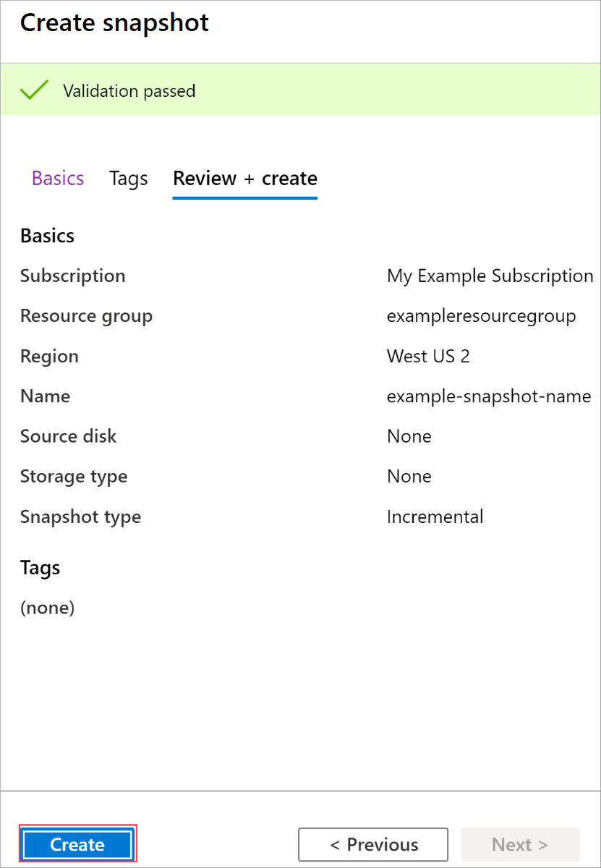This screenshot has height=868, width=601.
Task: Click the Storage type value None
Action: pyautogui.click(x=409, y=476)
